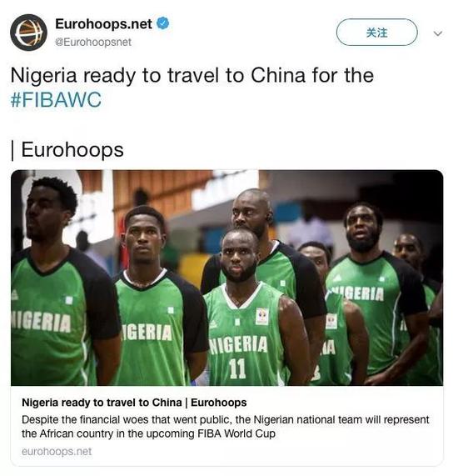Image resolution: width=458 pixels, height=476 pixels.
Task: Click the 关注 follow button
Action: coord(376,33)
